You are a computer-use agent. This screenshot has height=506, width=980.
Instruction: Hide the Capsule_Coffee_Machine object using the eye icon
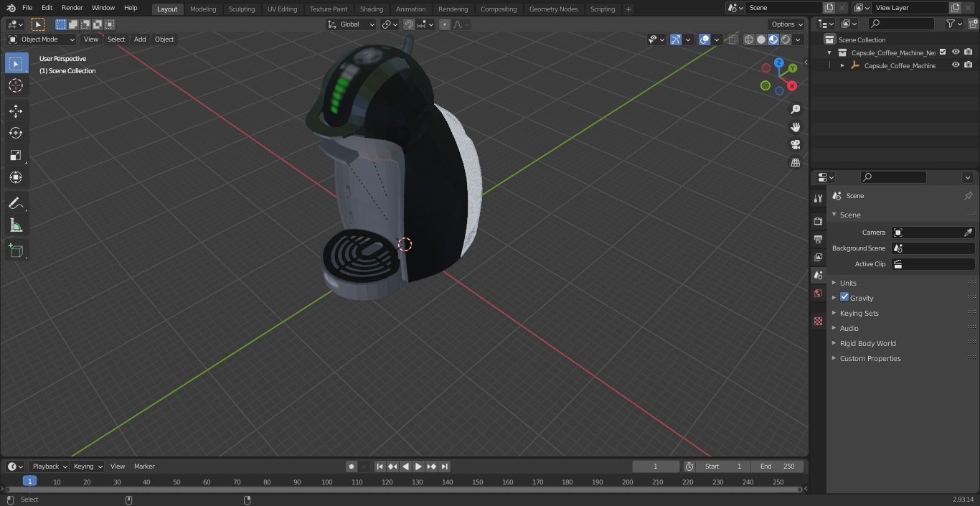pyautogui.click(x=956, y=65)
